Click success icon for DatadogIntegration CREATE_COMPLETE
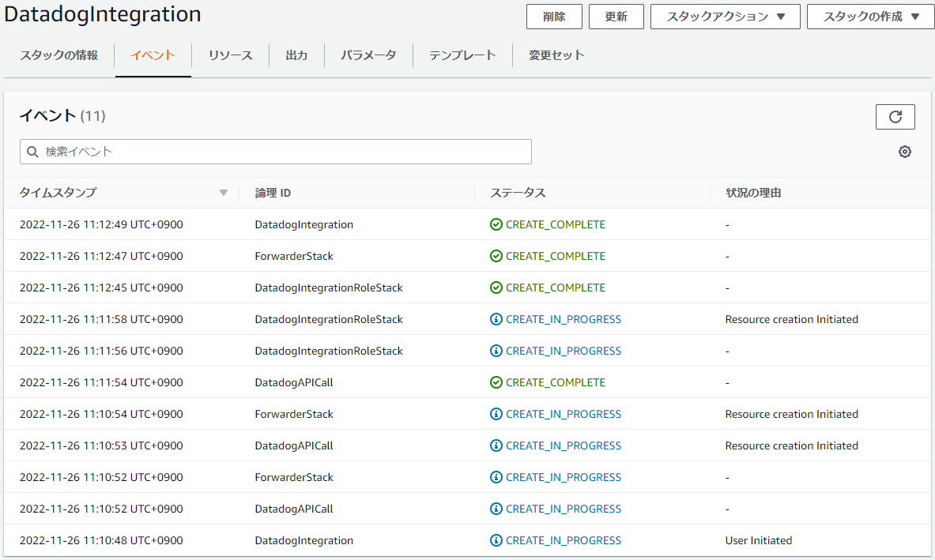Screen dimensions: 935x560 (x=496, y=224)
